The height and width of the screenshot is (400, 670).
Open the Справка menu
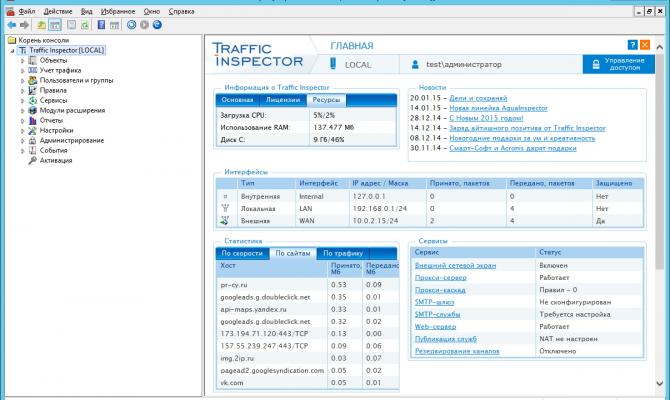pos(181,12)
